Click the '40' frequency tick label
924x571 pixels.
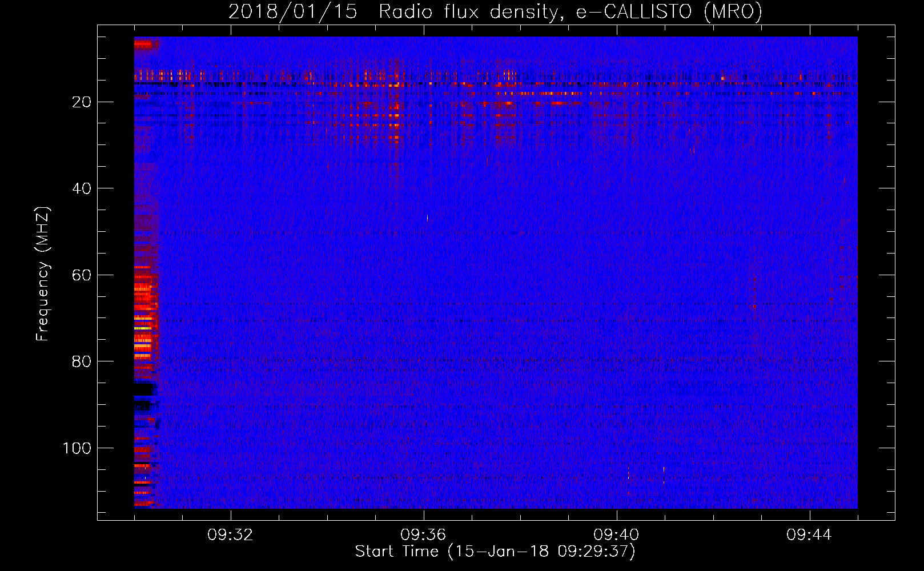pos(82,188)
